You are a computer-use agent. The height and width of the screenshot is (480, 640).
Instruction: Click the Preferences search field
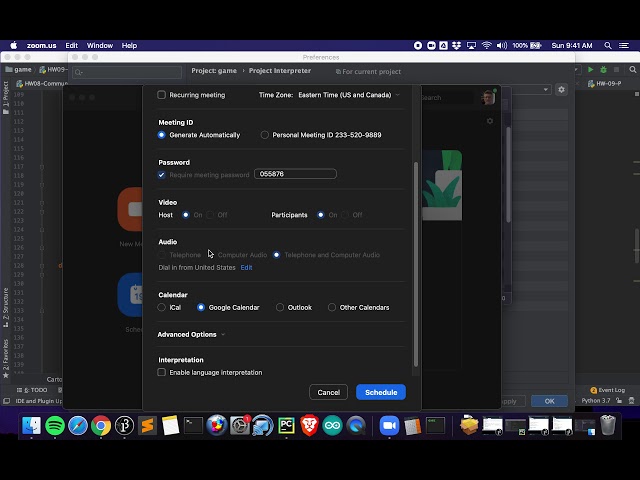(x=127, y=72)
